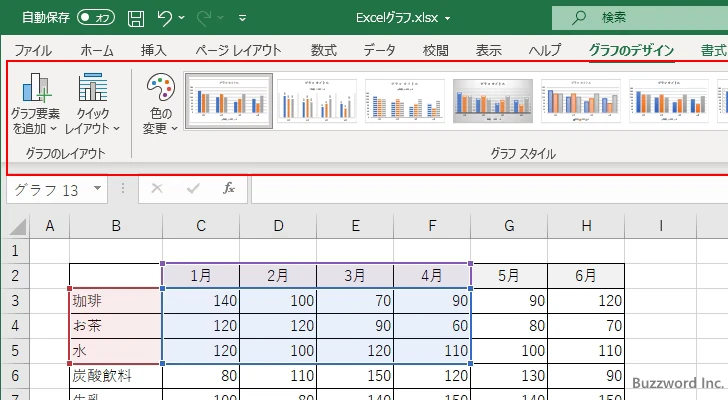Select the グラフのデザイン tab
The height and width of the screenshot is (400, 728).
point(631,50)
